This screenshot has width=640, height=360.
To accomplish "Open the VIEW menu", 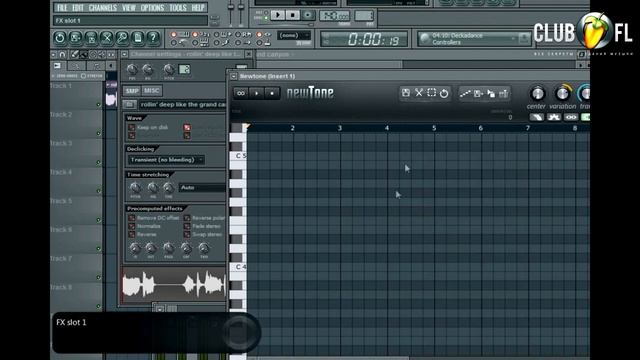I will coord(129,8).
